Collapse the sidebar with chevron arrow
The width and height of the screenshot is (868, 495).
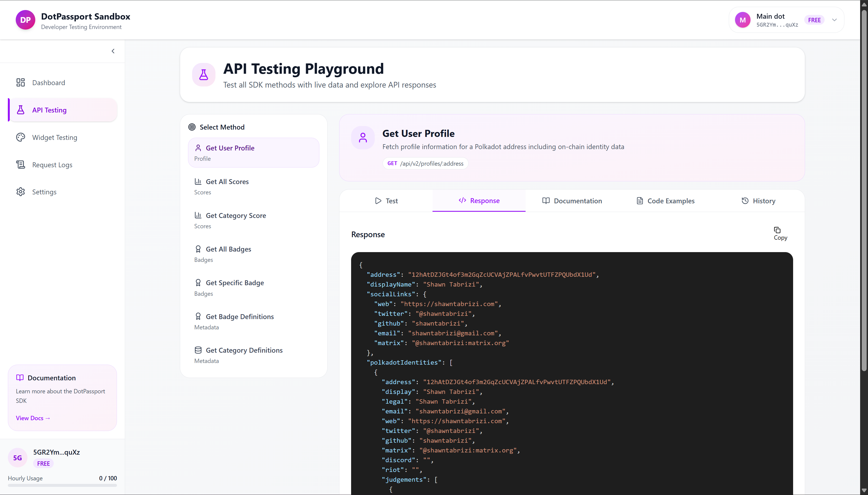pyautogui.click(x=113, y=51)
